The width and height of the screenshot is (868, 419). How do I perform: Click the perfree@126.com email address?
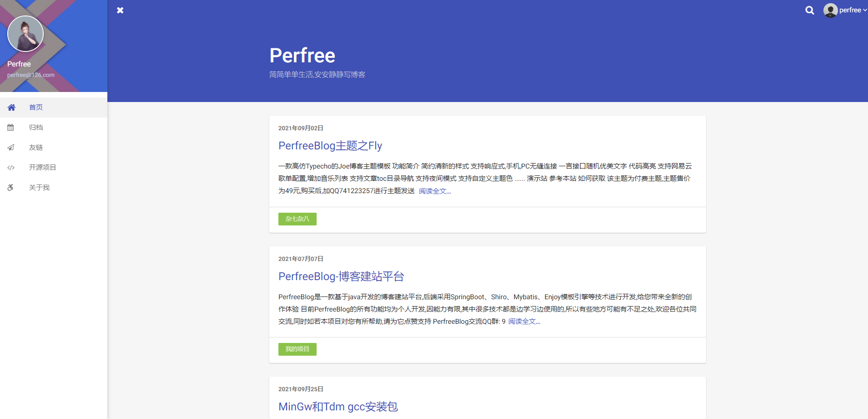point(31,75)
